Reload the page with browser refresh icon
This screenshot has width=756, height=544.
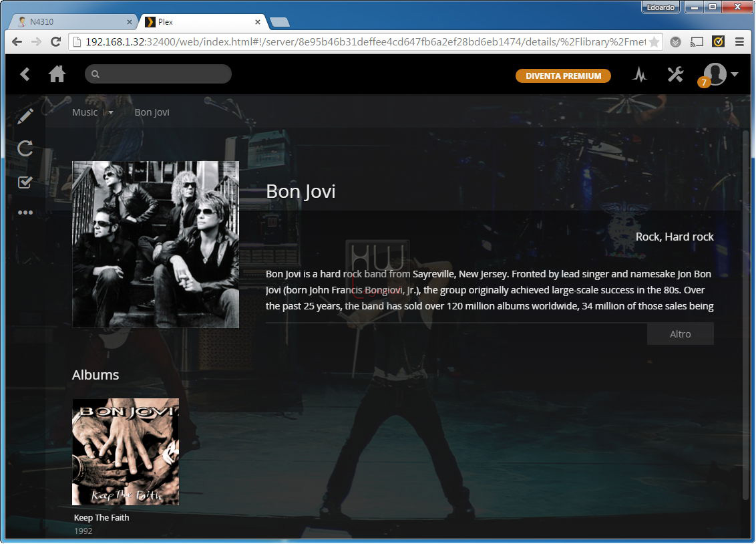click(x=55, y=42)
